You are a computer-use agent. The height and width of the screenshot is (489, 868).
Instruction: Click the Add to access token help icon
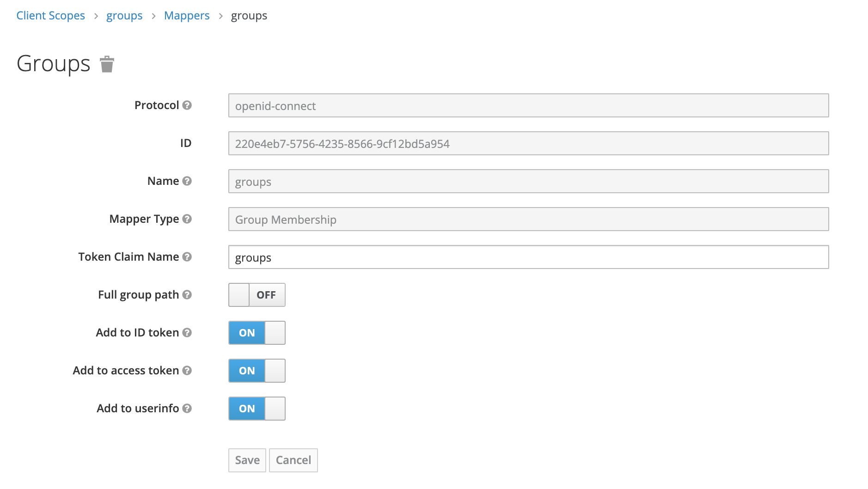coord(187,371)
